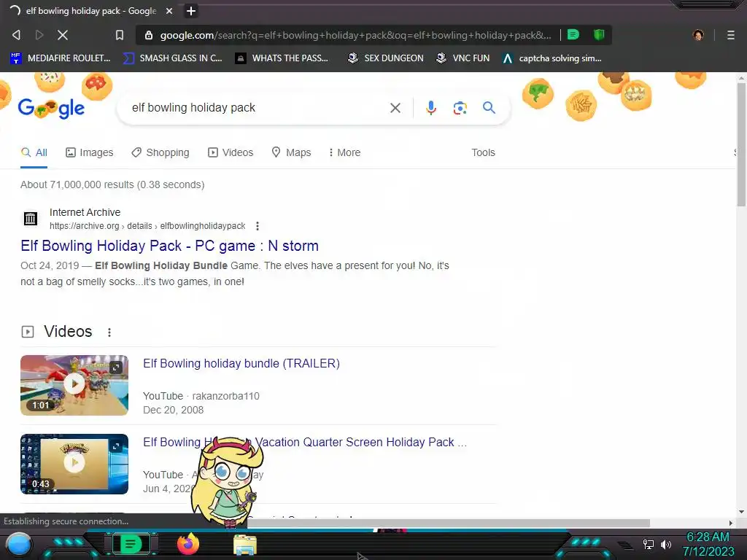This screenshot has width=747, height=560.
Task: Switch to the Images tab
Action: 90,152
